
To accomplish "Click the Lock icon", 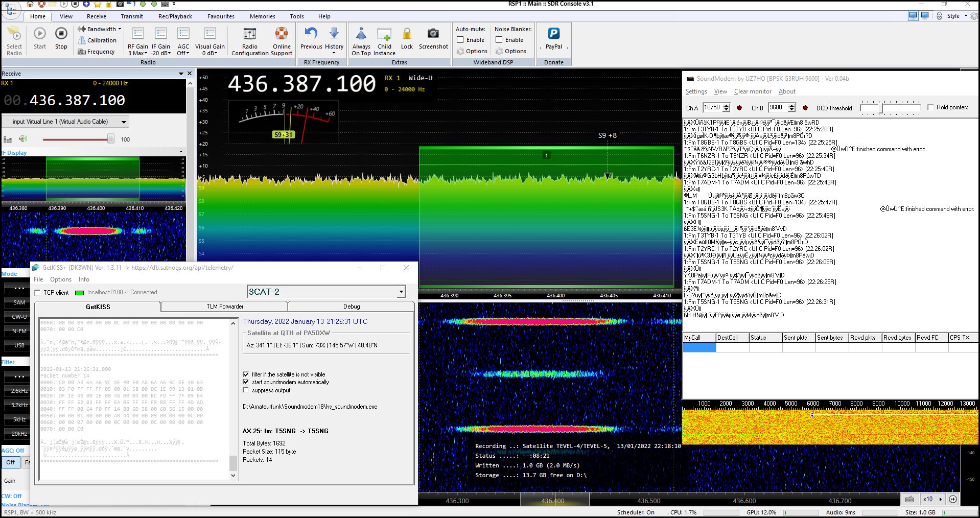I will click(407, 34).
